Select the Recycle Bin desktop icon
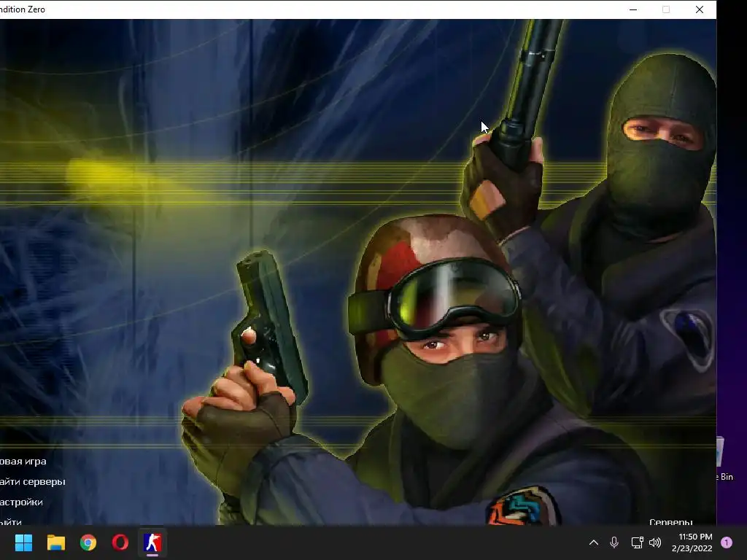This screenshot has height=560, width=747. (724, 458)
